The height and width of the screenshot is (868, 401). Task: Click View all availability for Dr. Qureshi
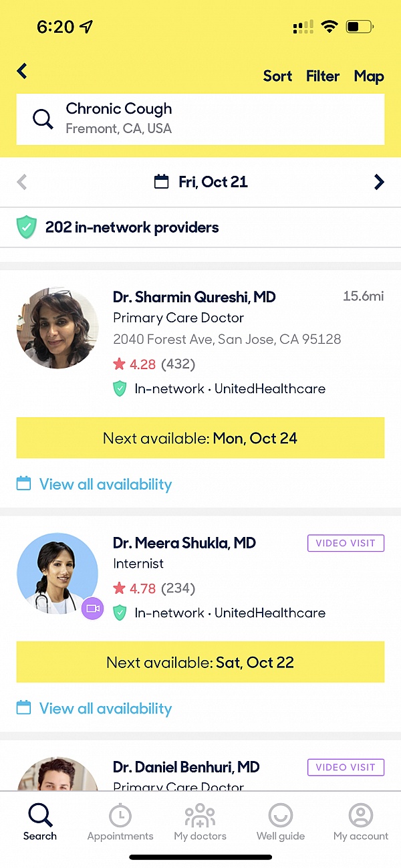(105, 483)
